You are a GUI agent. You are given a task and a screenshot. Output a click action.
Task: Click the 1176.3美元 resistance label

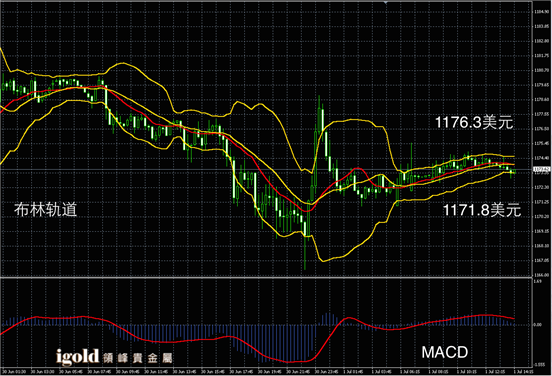(474, 122)
